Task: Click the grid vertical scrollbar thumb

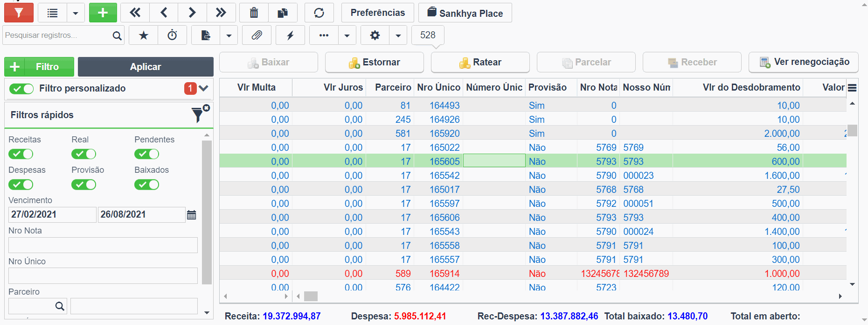Action: 852,130
